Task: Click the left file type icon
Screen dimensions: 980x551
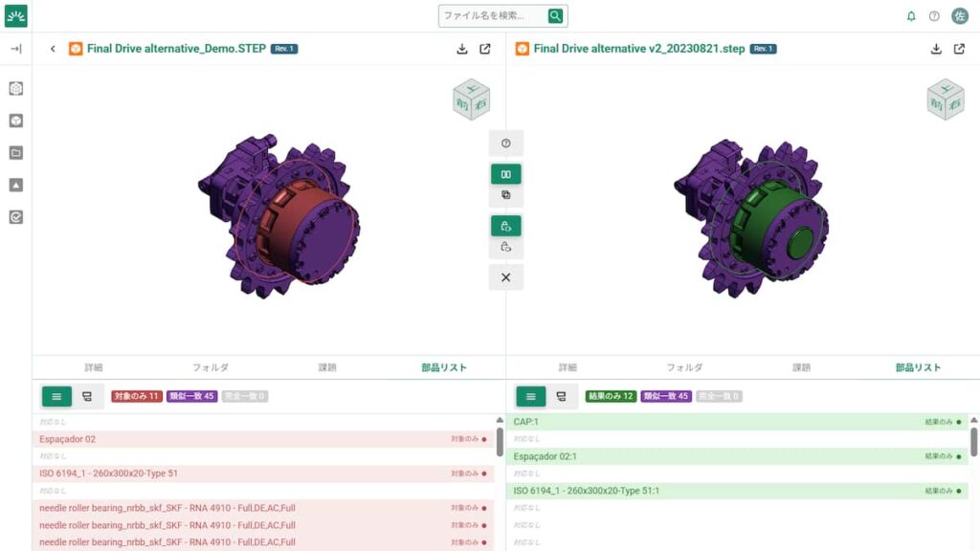Action: click(76, 49)
